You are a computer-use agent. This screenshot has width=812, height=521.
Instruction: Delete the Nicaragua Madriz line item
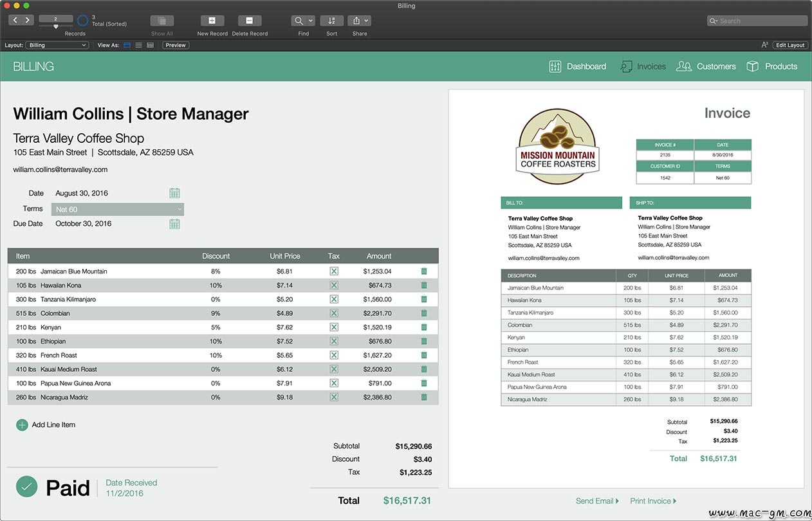point(423,397)
